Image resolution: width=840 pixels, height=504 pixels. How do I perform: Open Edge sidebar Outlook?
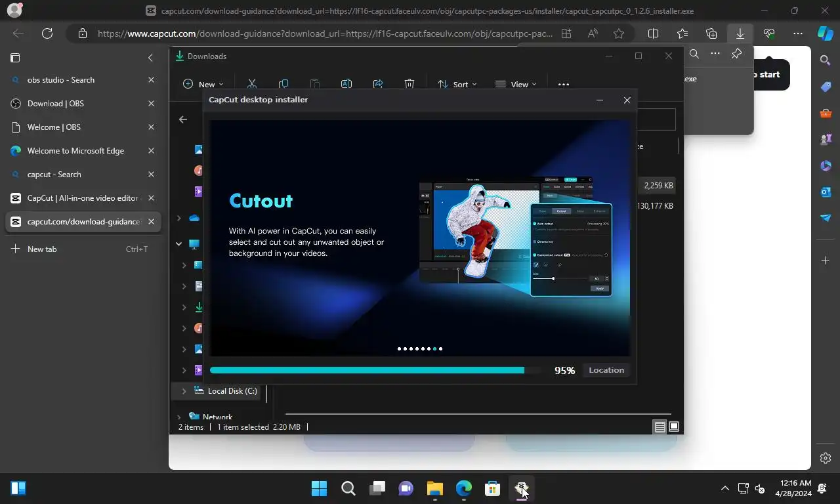click(826, 192)
